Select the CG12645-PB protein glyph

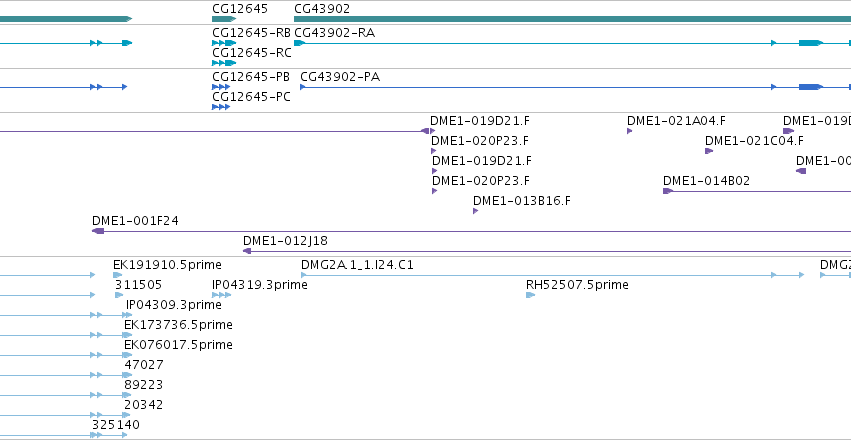(221, 87)
